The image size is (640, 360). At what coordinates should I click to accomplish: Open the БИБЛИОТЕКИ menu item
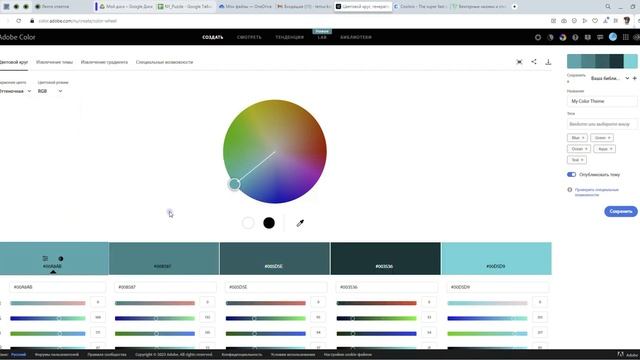(x=356, y=37)
